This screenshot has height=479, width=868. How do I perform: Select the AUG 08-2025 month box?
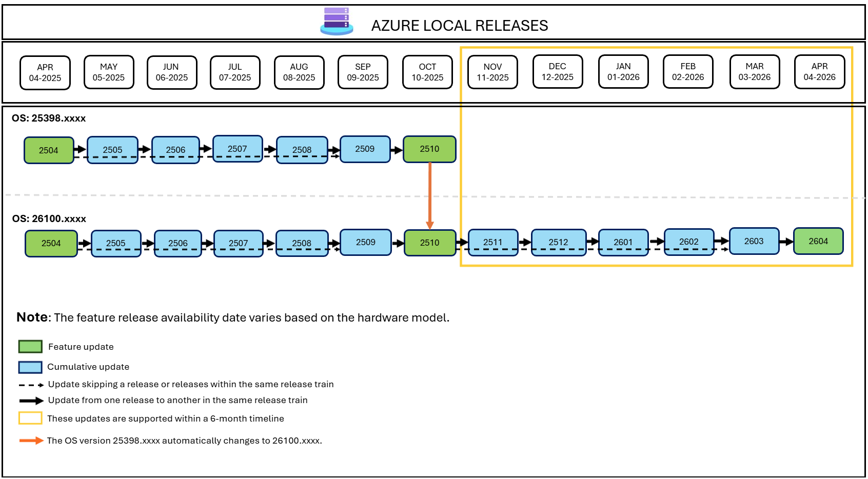tap(299, 72)
